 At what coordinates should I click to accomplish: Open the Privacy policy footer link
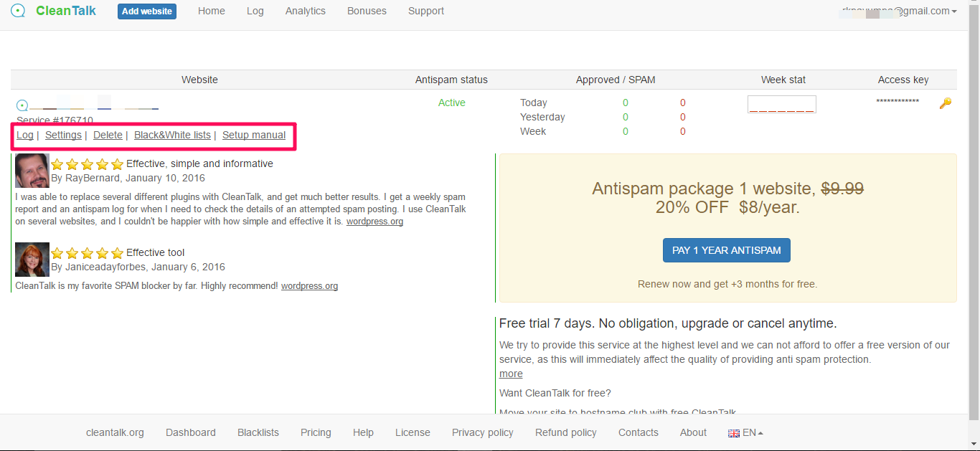coord(483,432)
